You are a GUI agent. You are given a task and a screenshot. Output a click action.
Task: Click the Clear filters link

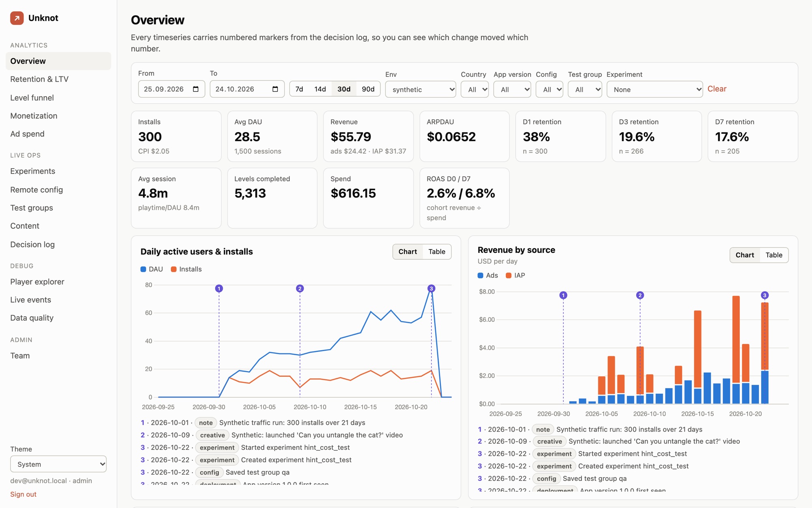coord(717,89)
